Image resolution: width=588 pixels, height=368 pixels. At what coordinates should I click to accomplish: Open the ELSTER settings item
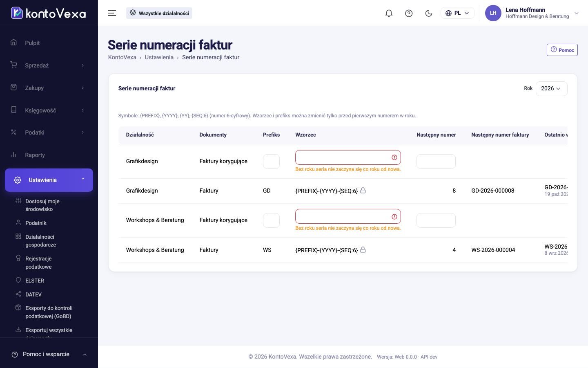[35, 281]
